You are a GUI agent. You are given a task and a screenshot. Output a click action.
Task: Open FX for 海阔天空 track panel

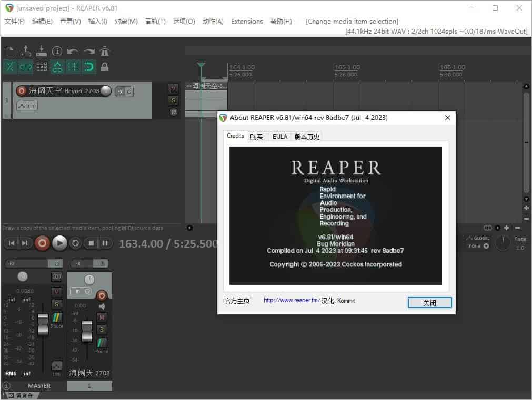click(120, 91)
